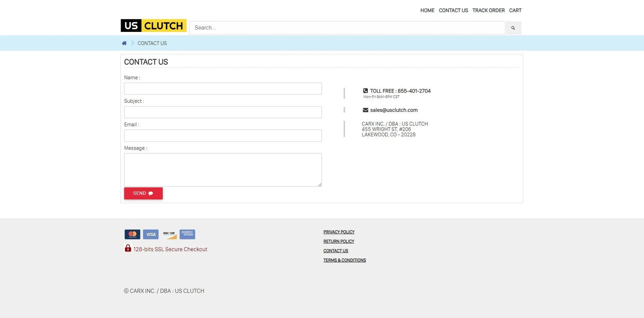
Task: Click the CARX INC. / DBA address heading
Action: tap(395, 124)
